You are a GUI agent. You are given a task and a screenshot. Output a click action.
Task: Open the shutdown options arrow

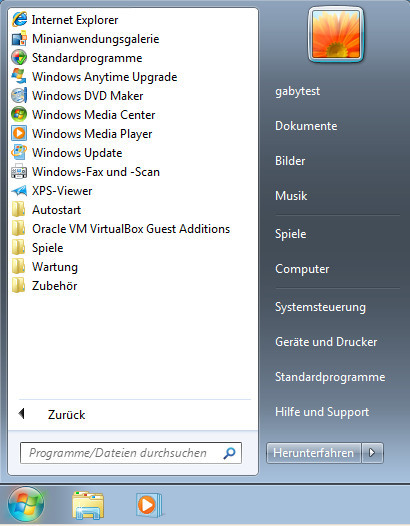(372, 453)
